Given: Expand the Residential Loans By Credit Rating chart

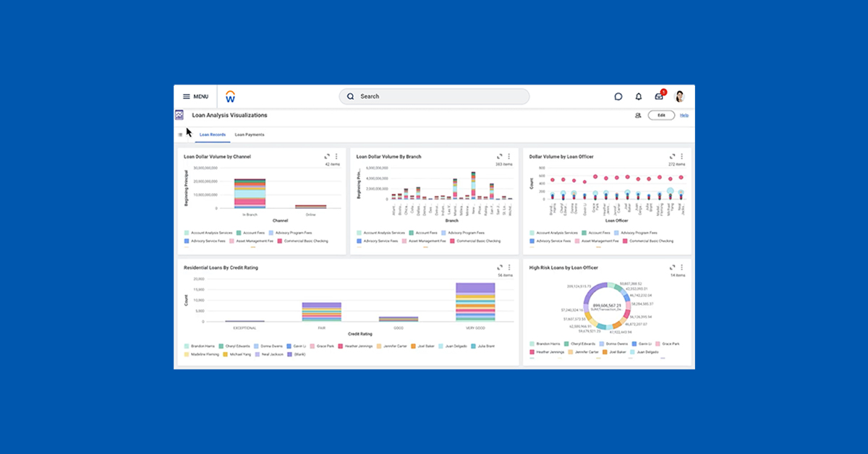Looking at the screenshot, I should tap(499, 267).
